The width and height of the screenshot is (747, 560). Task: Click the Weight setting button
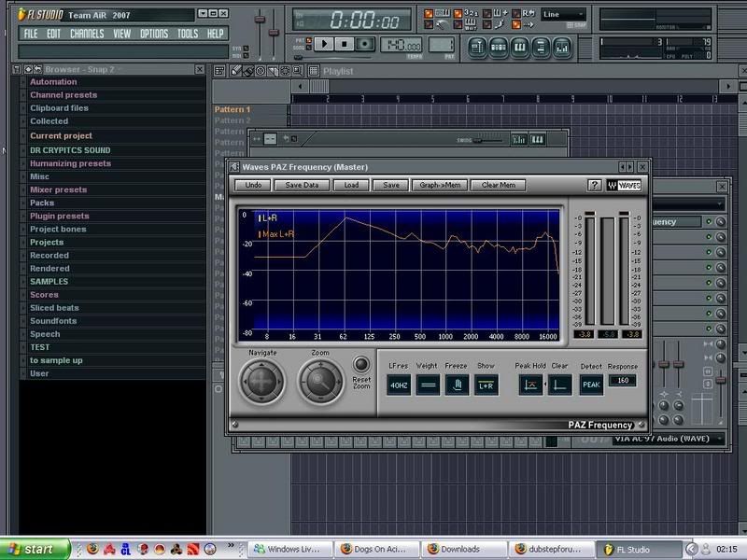(x=428, y=384)
